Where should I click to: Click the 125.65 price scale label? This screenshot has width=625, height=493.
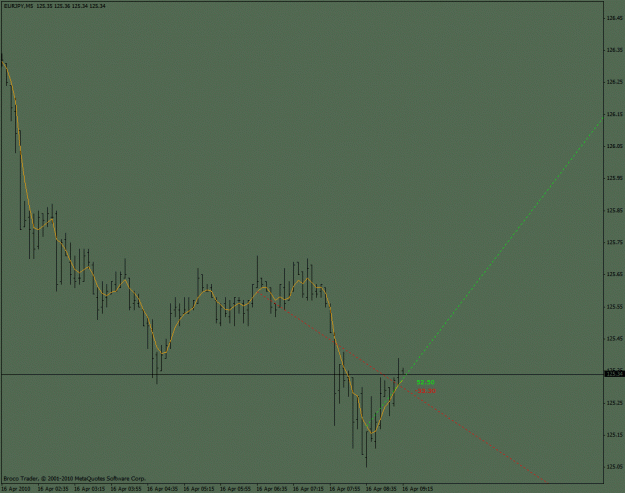pyautogui.click(x=614, y=274)
